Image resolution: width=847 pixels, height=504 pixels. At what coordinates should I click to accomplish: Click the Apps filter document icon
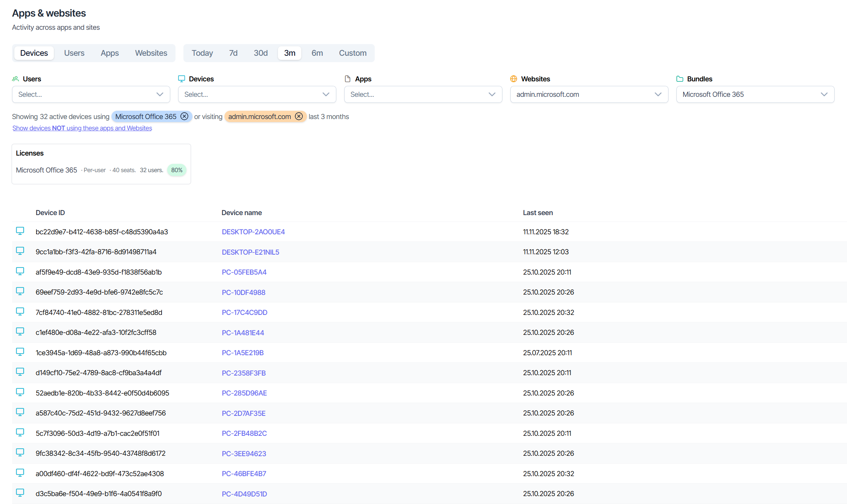tap(348, 79)
